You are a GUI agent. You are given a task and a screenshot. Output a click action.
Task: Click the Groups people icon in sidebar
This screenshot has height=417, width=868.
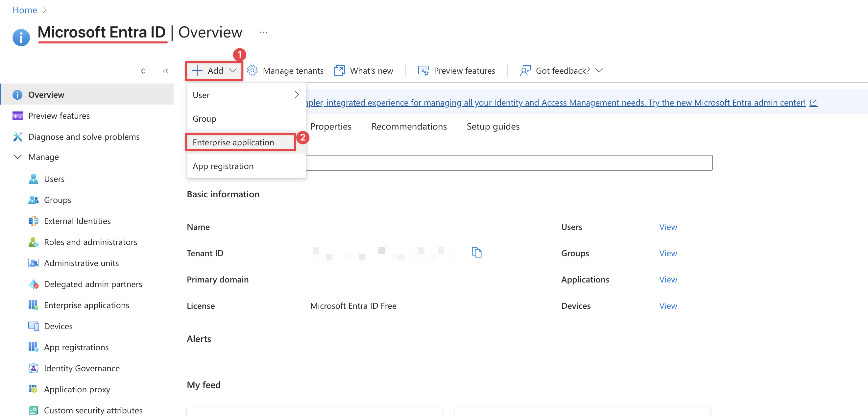point(33,200)
